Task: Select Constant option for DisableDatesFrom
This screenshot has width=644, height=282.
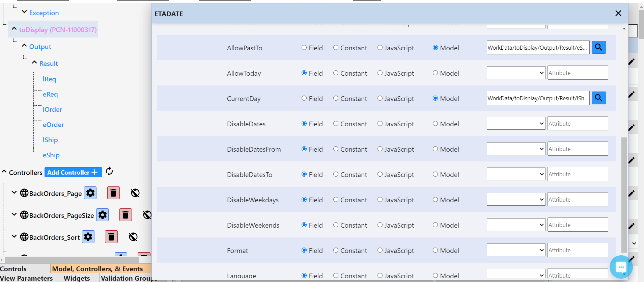Action: 336,149
